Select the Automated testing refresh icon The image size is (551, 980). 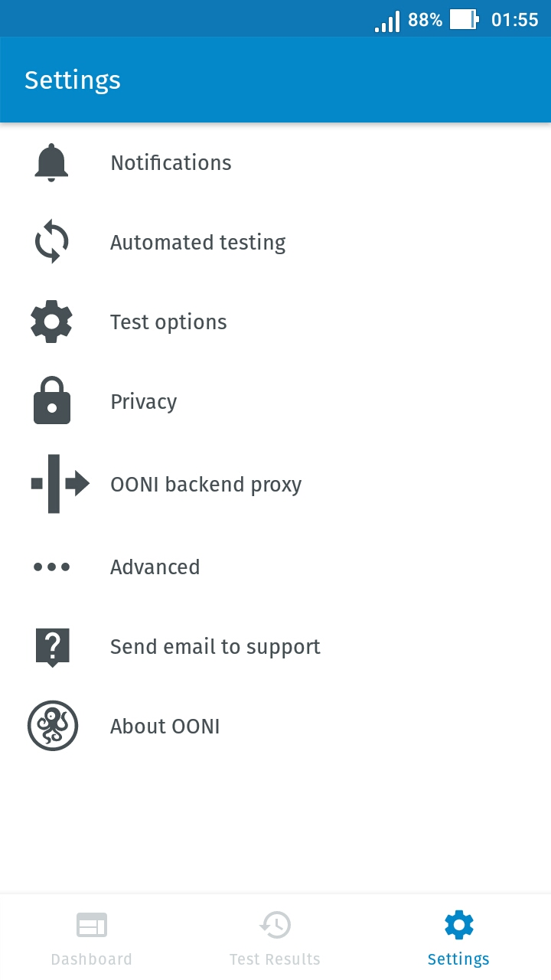(51, 242)
